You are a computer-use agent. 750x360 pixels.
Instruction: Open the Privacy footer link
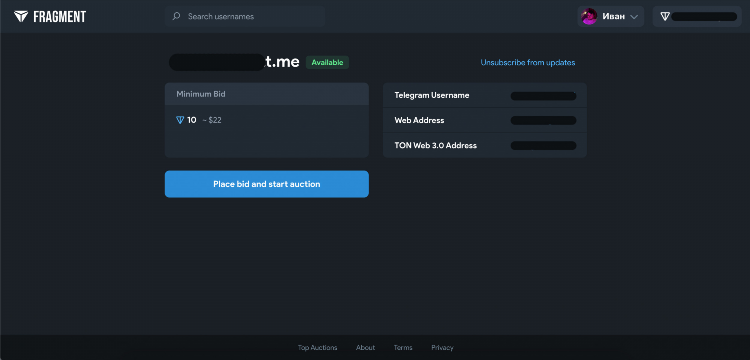pyautogui.click(x=442, y=348)
